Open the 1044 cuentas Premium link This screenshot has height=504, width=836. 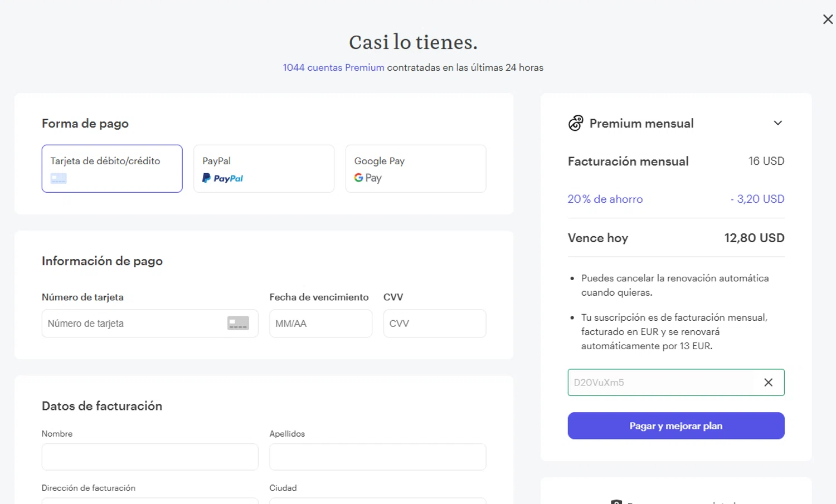point(333,67)
